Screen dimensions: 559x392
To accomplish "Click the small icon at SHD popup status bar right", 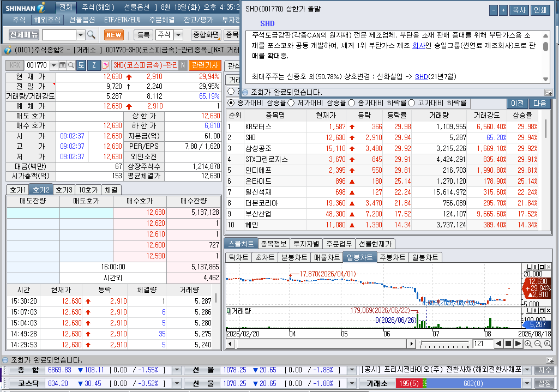I will pyautogui.click(x=549, y=93).
